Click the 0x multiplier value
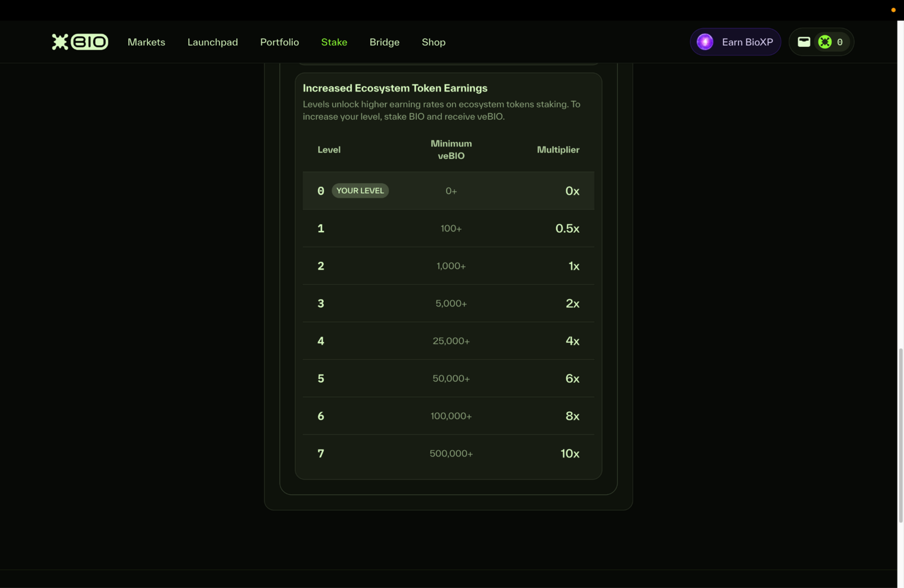Viewport: 904px width, 588px height. (x=572, y=191)
